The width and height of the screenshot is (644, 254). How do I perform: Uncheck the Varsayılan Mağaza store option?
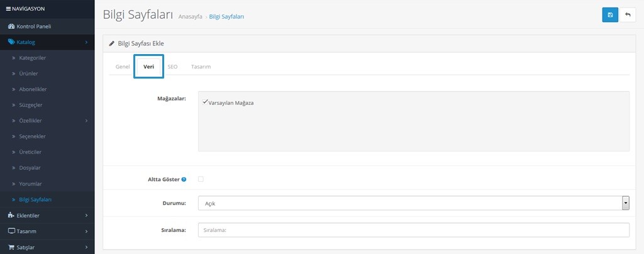pyautogui.click(x=206, y=102)
